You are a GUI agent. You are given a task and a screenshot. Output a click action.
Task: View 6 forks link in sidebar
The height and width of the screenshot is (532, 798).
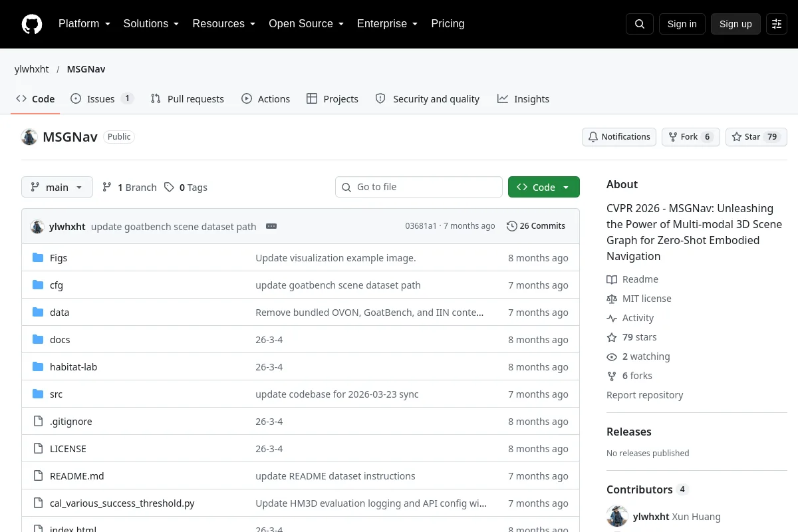click(630, 376)
